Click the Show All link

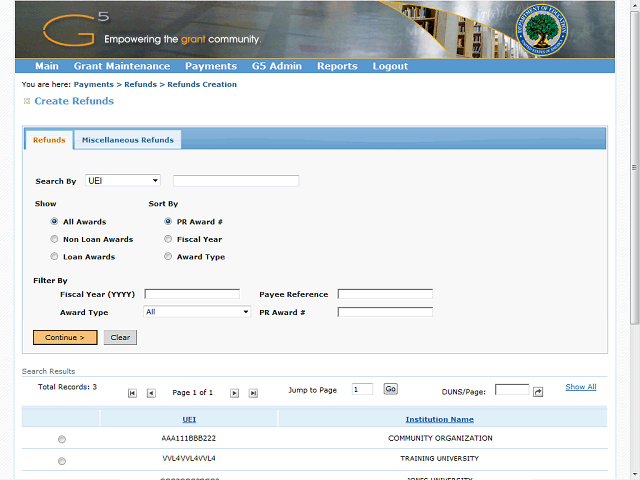coord(580,387)
